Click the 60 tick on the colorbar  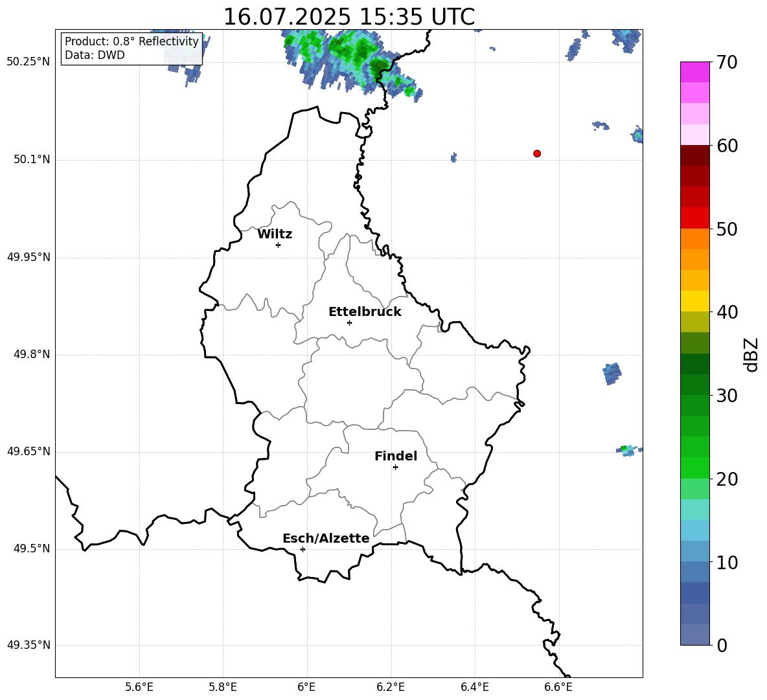[727, 146]
